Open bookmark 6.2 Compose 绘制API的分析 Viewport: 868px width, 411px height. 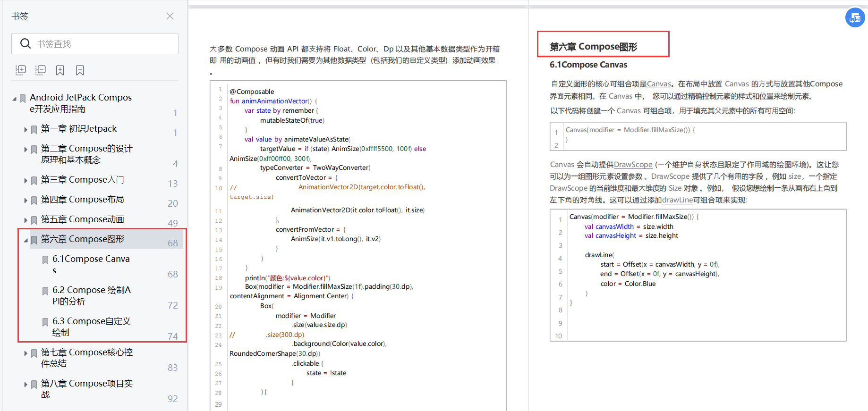pyautogui.click(x=92, y=295)
